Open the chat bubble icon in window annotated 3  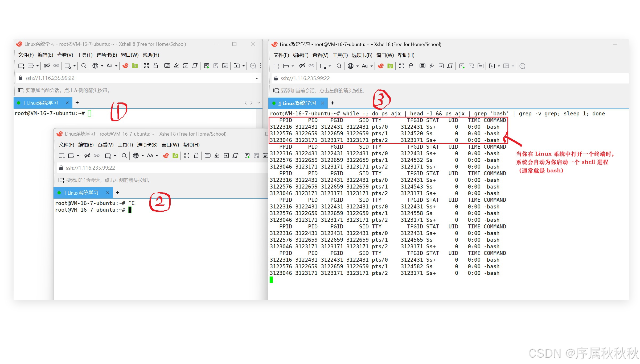pyautogui.click(x=522, y=66)
